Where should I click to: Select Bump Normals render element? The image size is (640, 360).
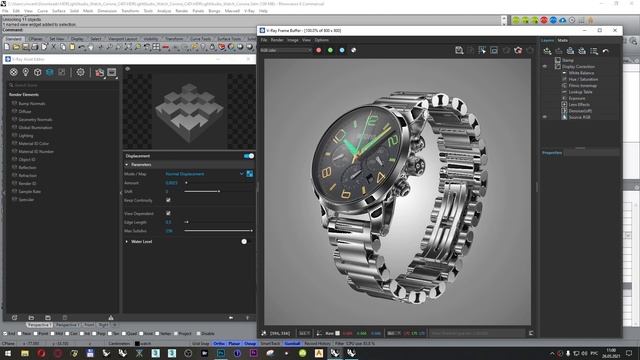tap(32, 104)
